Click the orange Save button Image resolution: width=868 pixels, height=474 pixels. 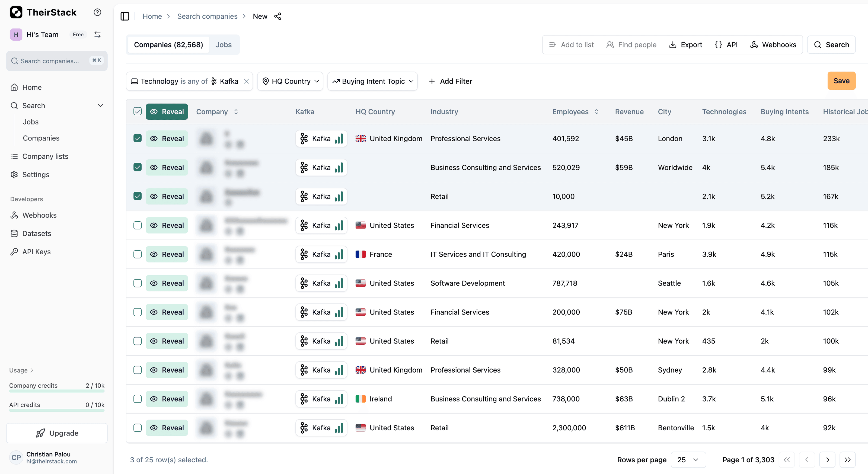841,81
